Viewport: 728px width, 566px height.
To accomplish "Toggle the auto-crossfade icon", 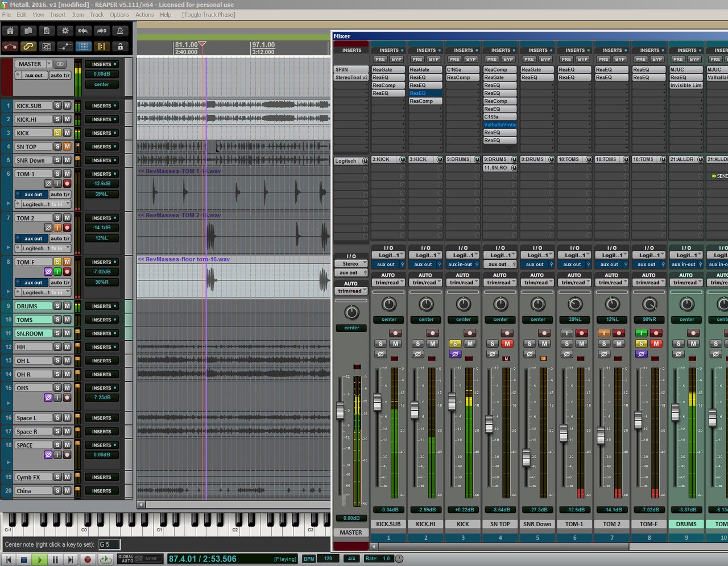I will click(10, 47).
